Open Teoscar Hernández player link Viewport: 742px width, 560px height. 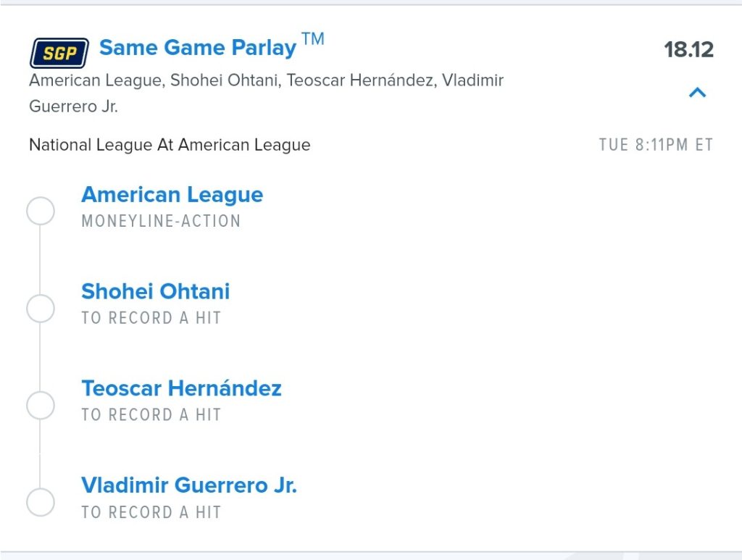[x=182, y=388]
